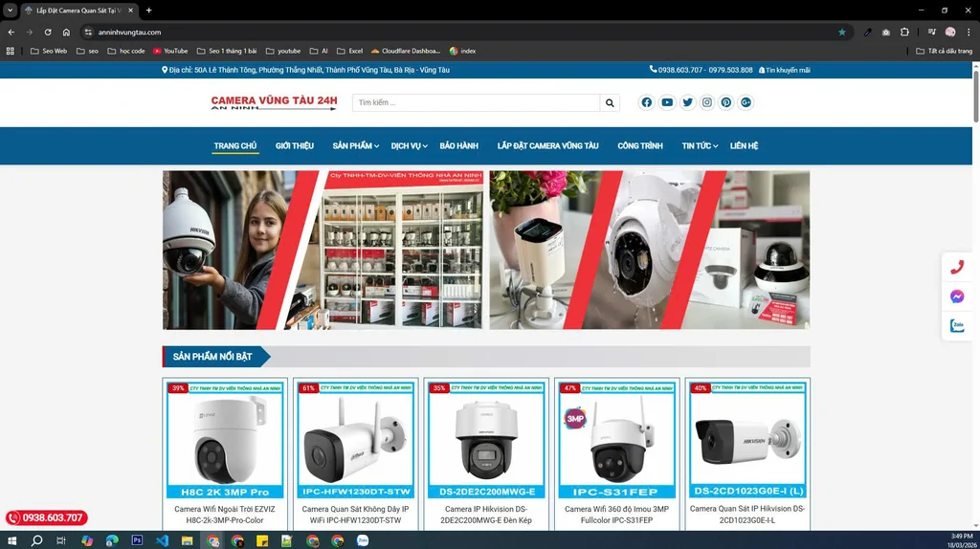Close the current browser tab

click(x=130, y=10)
